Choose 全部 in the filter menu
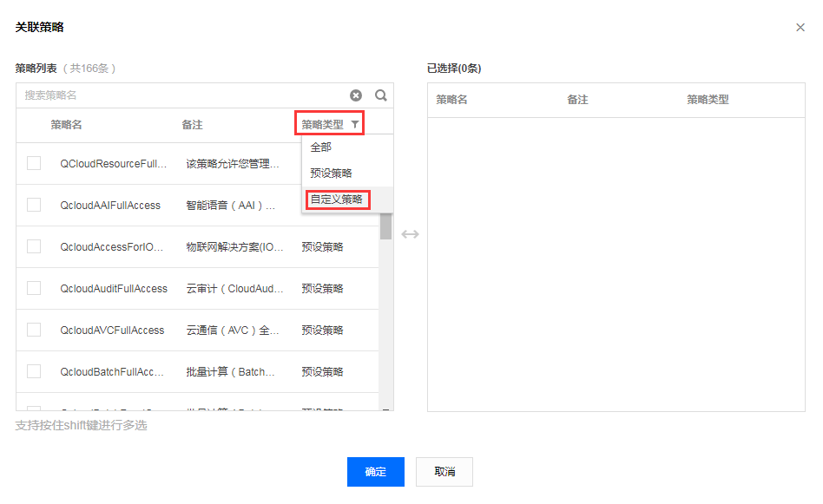823x504 pixels. click(320, 147)
